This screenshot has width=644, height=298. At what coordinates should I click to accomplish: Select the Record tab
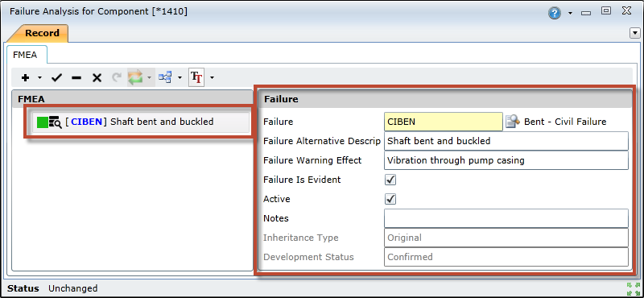point(43,33)
